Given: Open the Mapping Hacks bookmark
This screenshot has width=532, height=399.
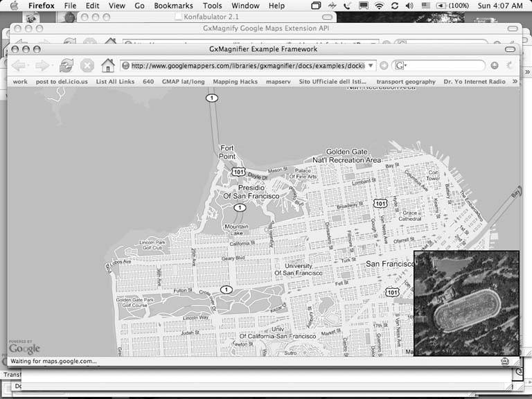Looking at the screenshot, I should [235, 82].
